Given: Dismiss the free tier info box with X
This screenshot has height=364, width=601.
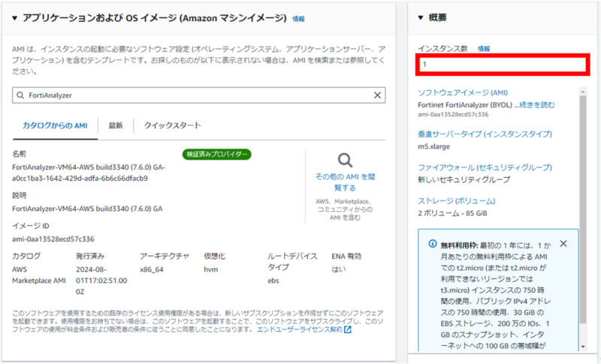Looking at the screenshot, I should tap(563, 244).
